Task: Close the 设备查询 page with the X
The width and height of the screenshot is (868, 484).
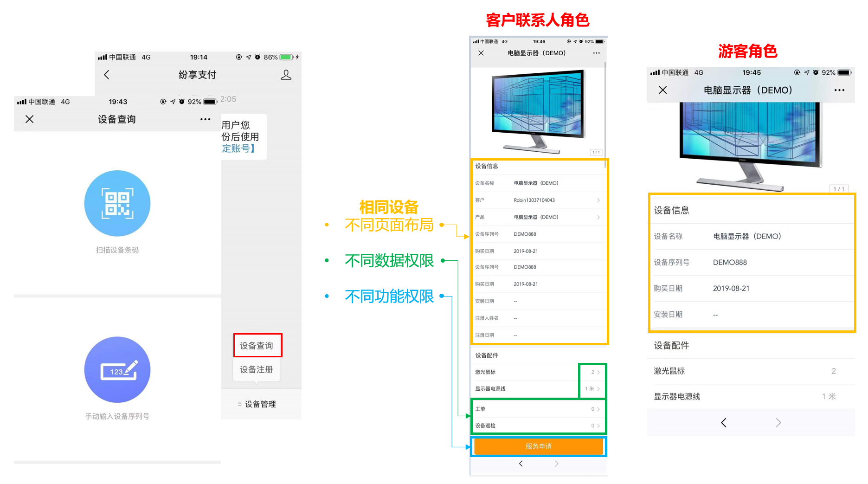Action: [29, 119]
